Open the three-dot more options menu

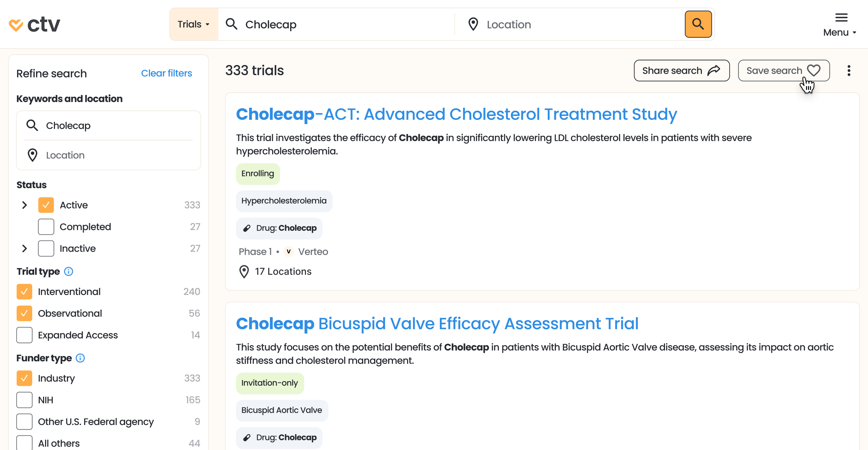(x=849, y=71)
